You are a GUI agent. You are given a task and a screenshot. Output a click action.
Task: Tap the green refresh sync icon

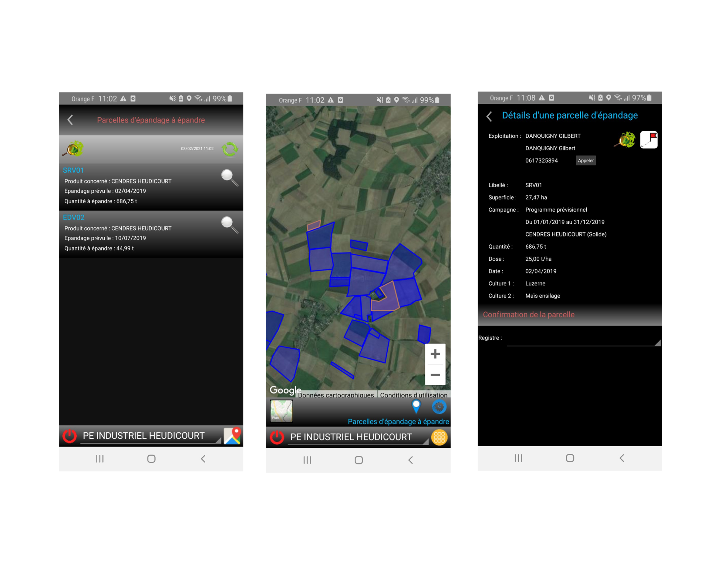click(x=230, y=149)
